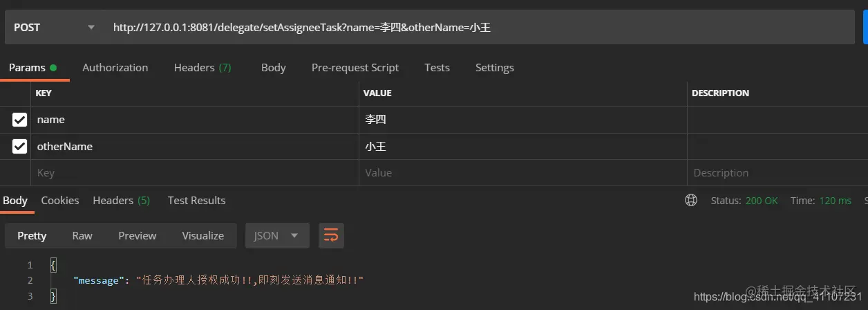
Task: Click the empty Description input field
Action: point(777,173)
